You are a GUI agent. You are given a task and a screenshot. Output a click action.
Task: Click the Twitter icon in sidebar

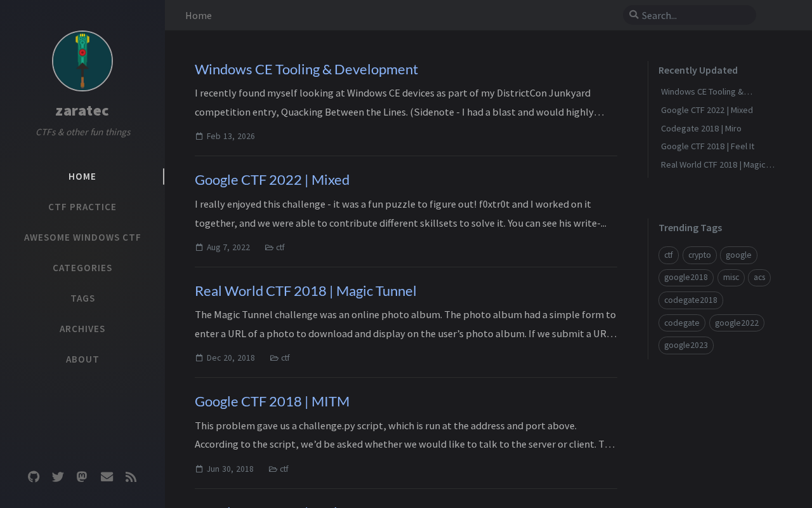58,477
